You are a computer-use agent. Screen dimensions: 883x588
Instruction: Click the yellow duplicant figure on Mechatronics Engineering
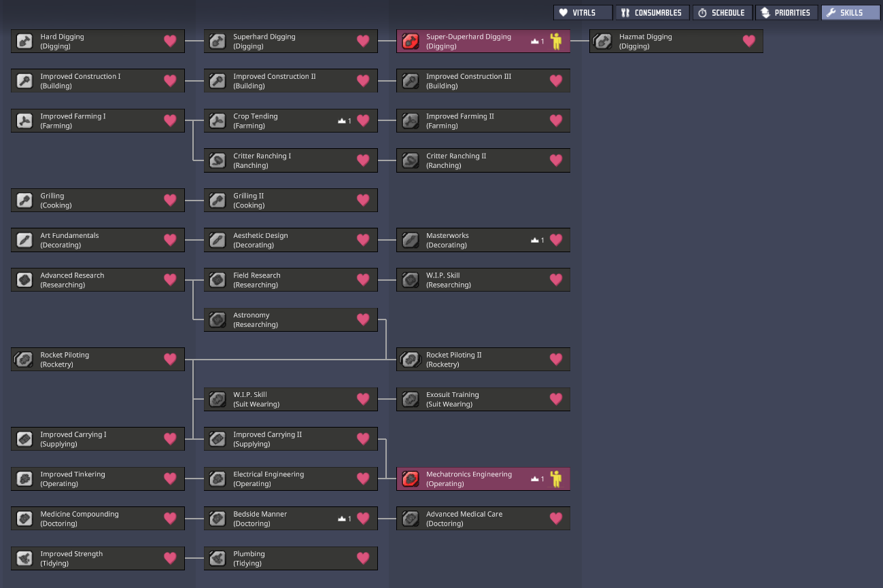(556, 479)
